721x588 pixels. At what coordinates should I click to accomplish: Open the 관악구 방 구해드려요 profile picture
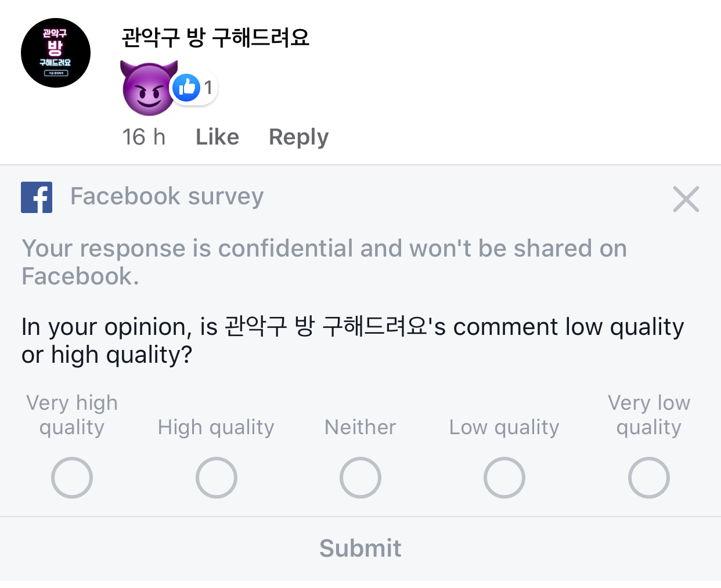click(x=56, y=53)
